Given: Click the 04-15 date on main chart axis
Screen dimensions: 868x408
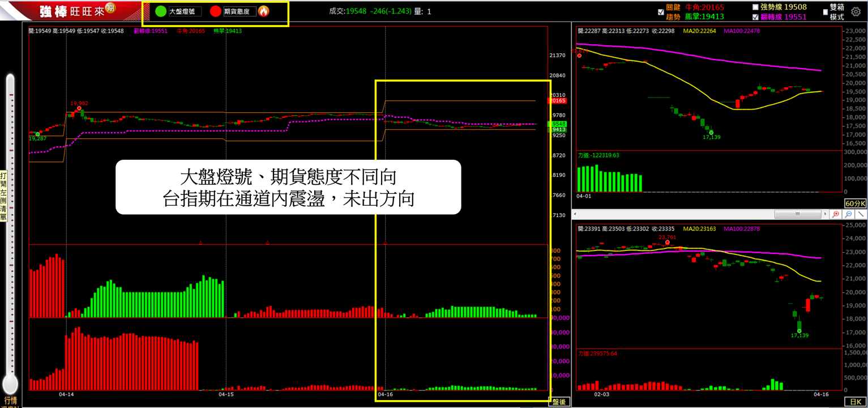Looking at the screenshot, I should [226, 394].
